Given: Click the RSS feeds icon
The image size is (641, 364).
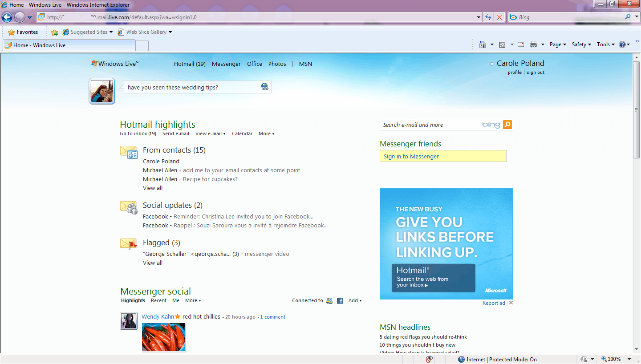Looking at the screenshot, I should 502,44.
